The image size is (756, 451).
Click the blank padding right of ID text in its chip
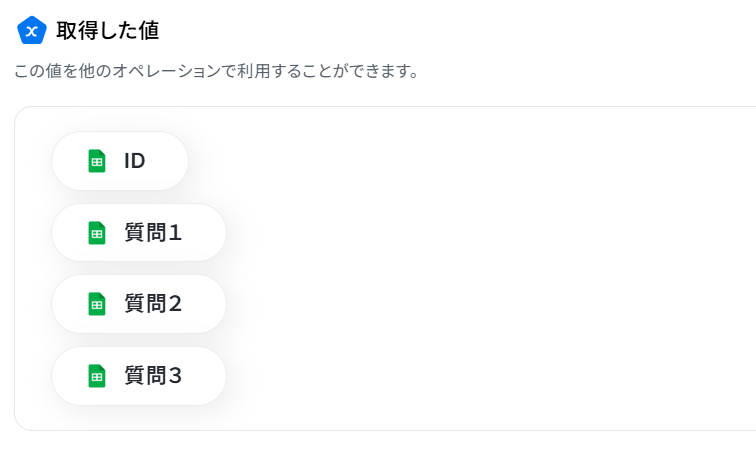coord(166,161)
